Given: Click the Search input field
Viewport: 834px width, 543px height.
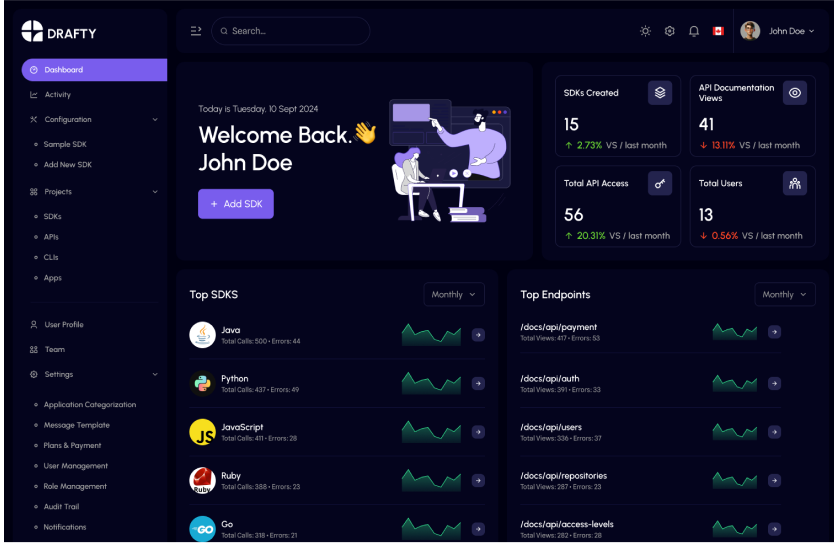Looking at the screenshot, I should (x=295, y=31).
